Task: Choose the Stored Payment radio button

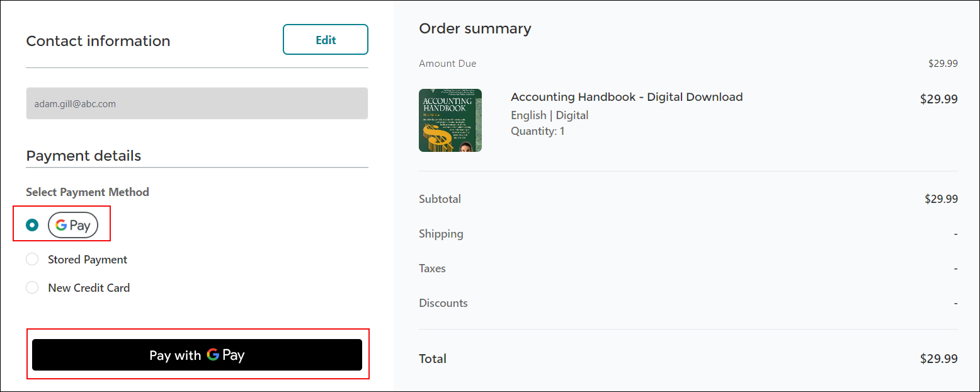Action: click(32, 260)
